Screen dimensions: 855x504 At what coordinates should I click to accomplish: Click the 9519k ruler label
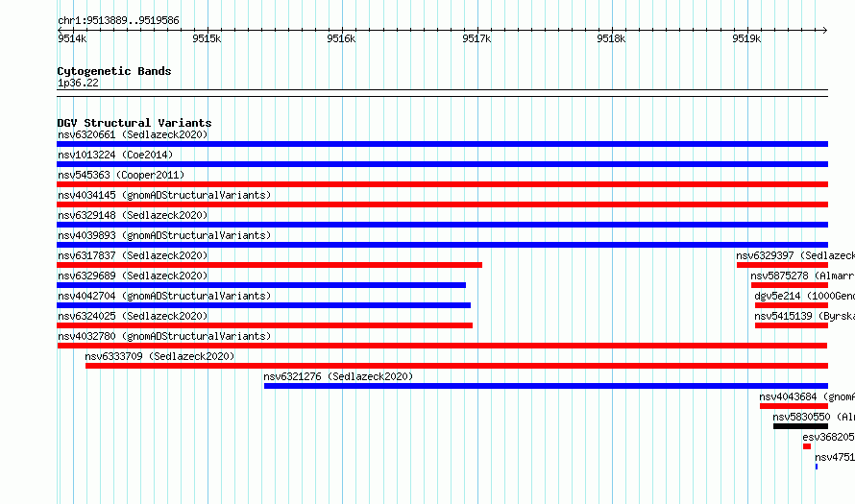pyautogui.click(x=746, y=38)
